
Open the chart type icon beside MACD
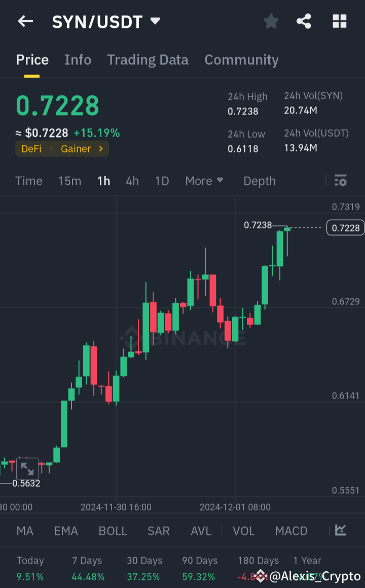click(x=340, y=531)
